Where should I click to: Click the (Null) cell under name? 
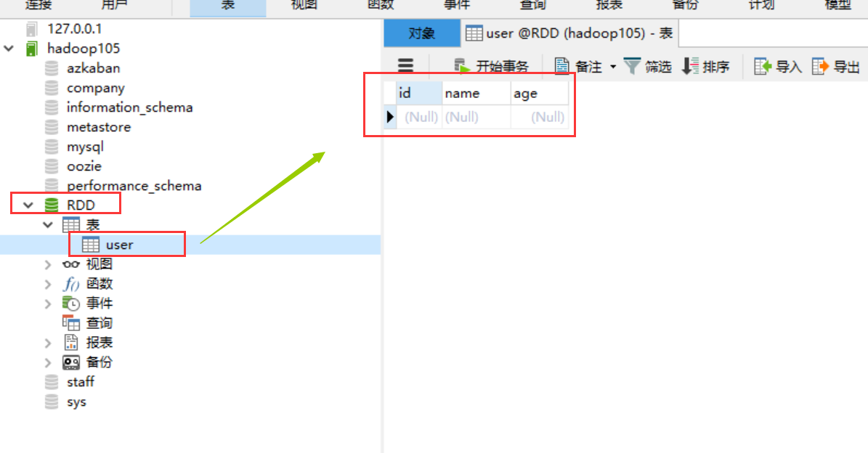(476, 118)
